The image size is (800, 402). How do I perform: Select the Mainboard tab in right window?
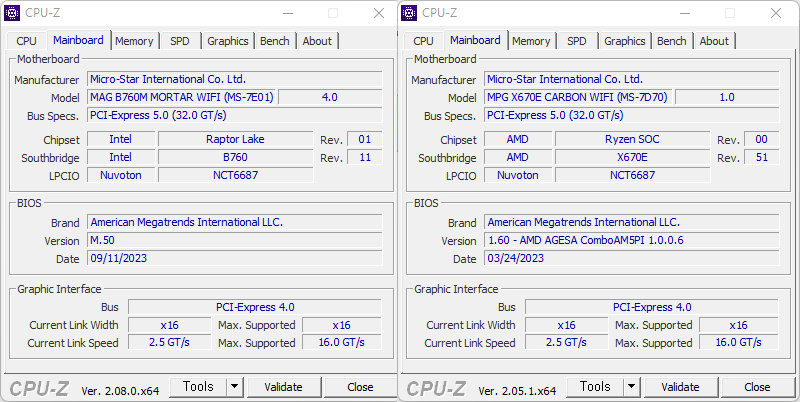coord(475,40)
